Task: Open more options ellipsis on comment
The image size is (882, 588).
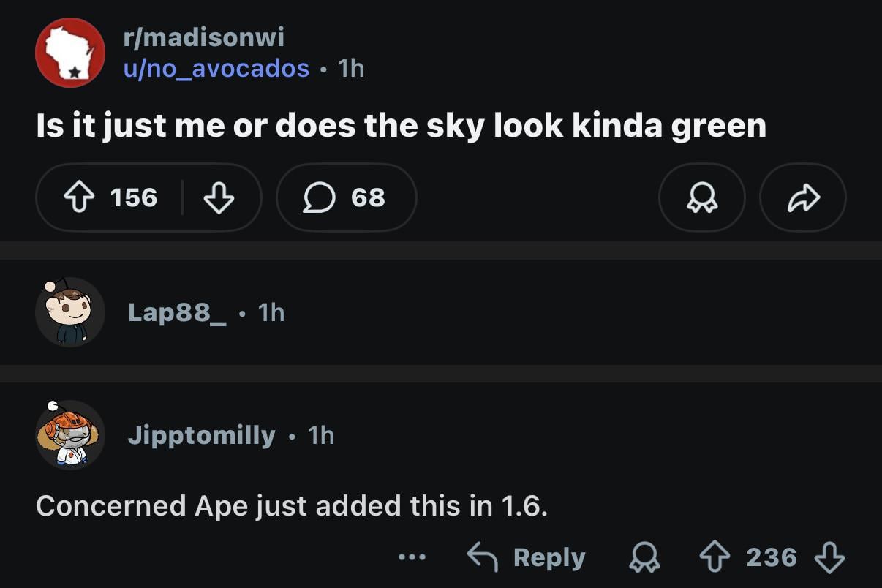Action: (x=412, y=557)
